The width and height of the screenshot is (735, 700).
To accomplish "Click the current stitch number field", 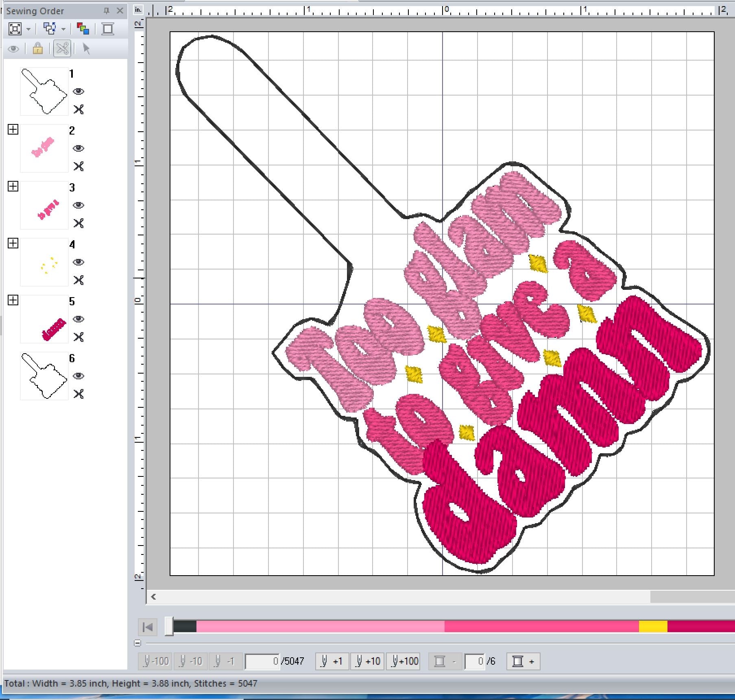I will tap(262, 661).
